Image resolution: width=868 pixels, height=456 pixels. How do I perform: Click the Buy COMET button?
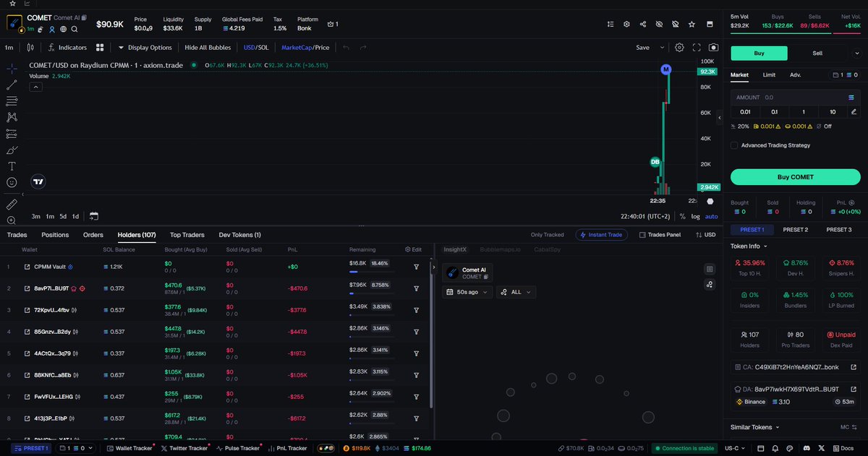[795, 177]
